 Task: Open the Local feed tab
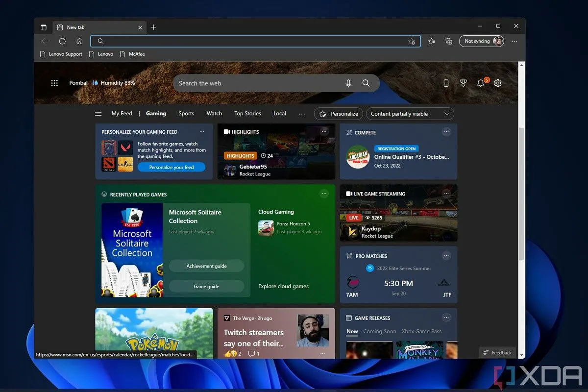pyautogui.click(x=280, y=114)
